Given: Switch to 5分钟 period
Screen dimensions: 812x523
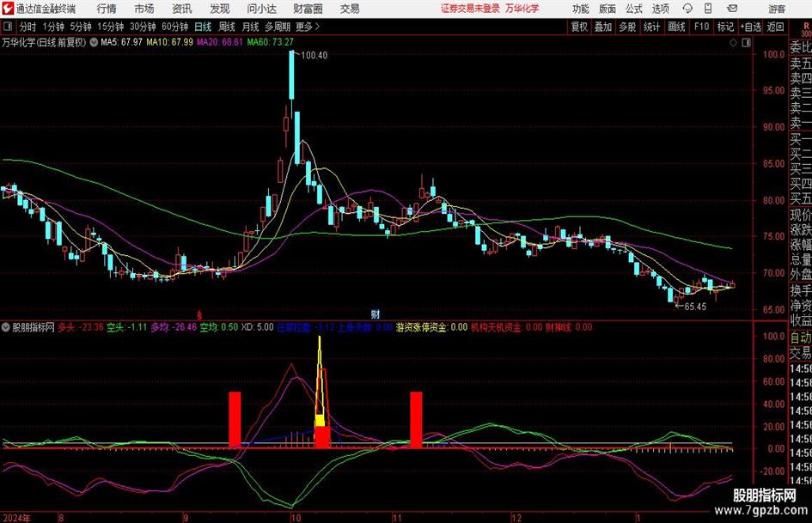Looking at the screenshot, I should [x=81, y=27].
